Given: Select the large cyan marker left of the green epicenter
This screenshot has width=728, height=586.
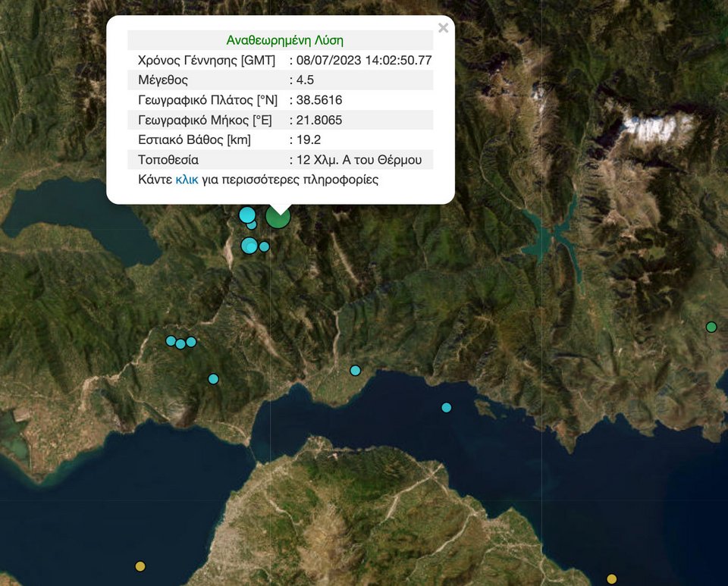Looking at the screenshot, I should point(247,215).
